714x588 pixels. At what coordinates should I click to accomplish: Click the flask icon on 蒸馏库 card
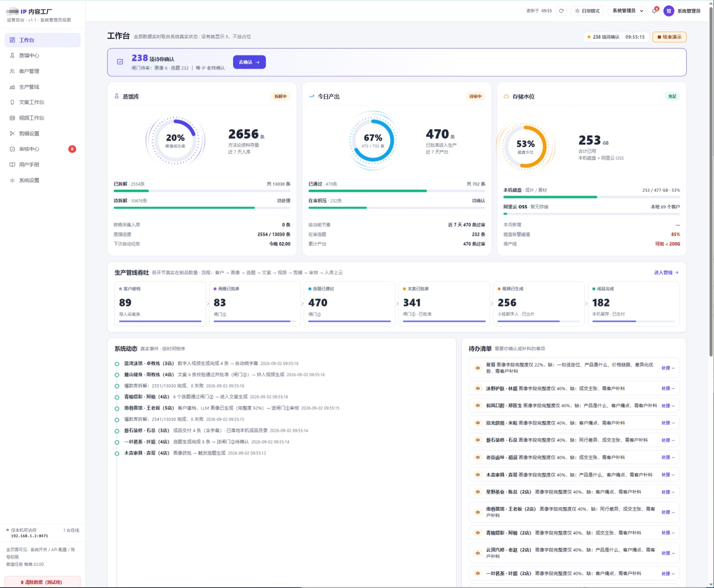(x=117, y=96)
